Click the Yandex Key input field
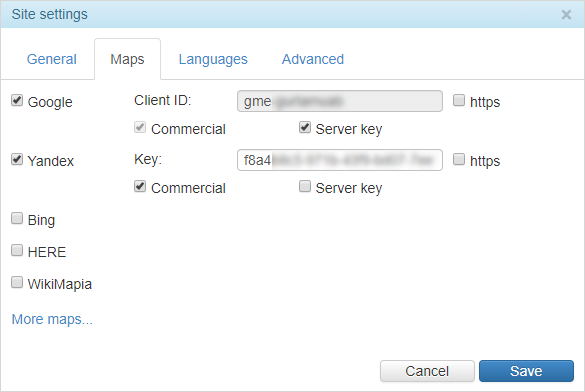The height and width of the screenshot is (392, 585). pos(340,160)
